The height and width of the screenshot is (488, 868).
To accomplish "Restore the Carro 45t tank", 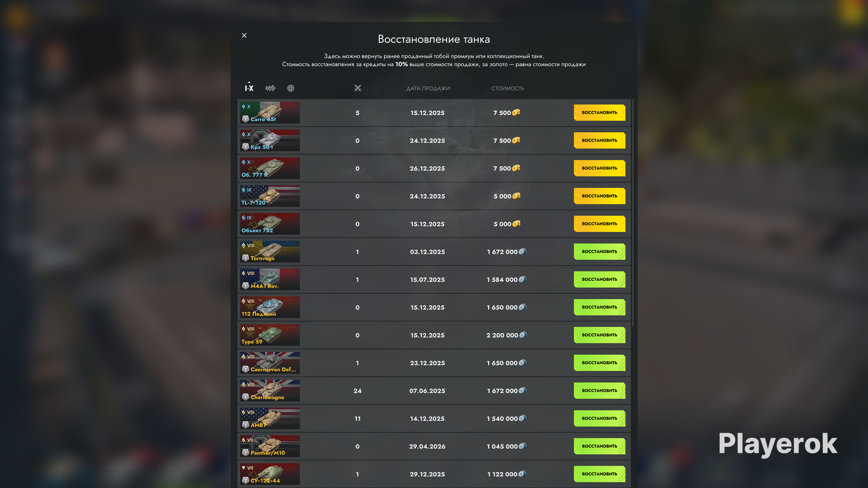I will (x=599, y=113).
